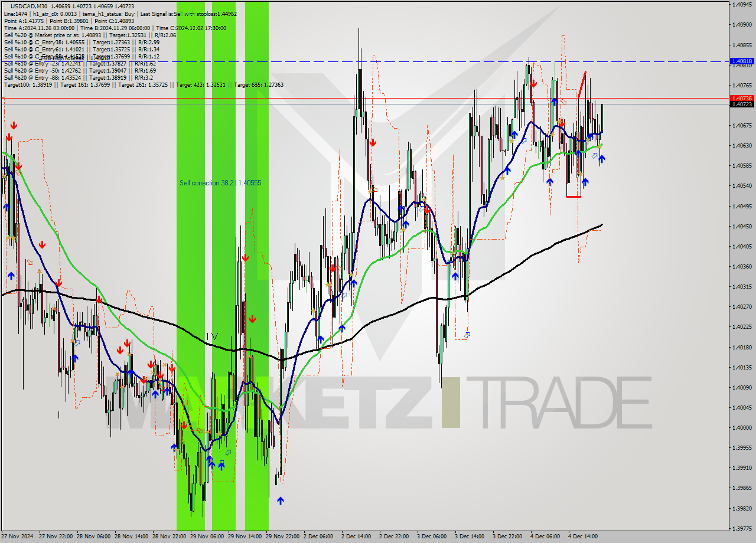Click the 1.40090 price axis label
This screenshot has height=543, width=756.
tap(742, 387)
